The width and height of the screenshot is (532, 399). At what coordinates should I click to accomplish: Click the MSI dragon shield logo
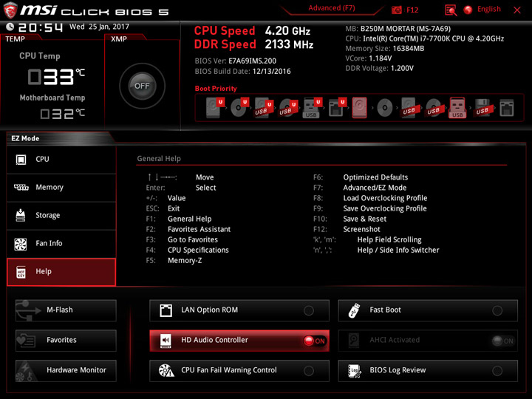coord(10,10)
